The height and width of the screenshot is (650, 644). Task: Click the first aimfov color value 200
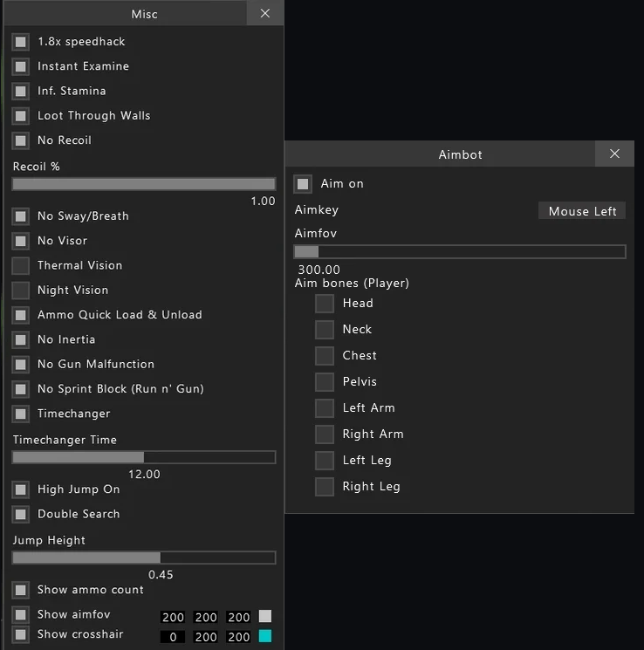173,617
